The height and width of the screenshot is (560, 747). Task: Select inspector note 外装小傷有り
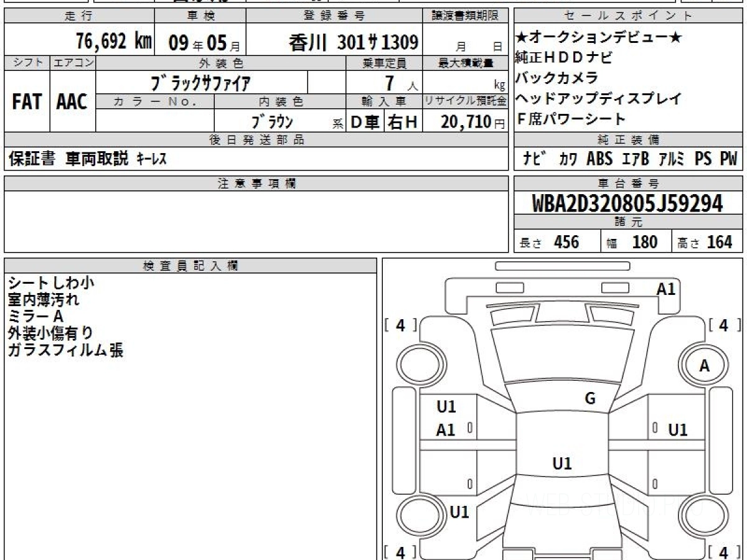[x=51, y=334]
